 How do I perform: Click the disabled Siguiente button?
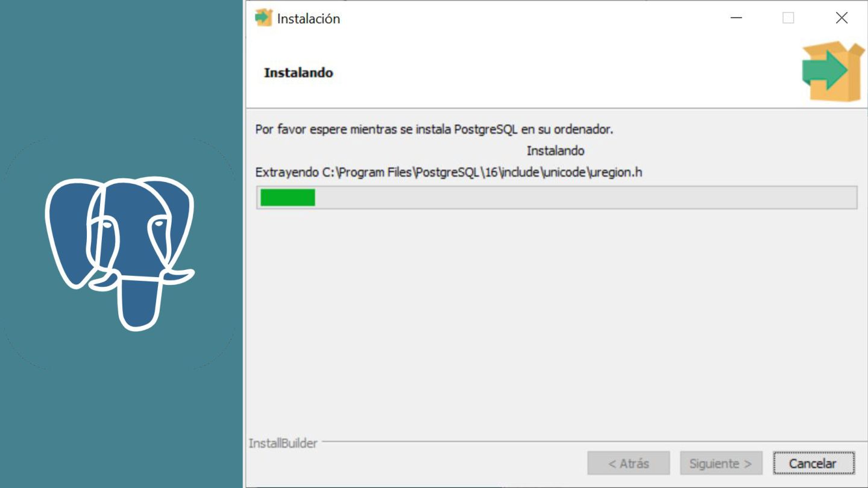721,463
